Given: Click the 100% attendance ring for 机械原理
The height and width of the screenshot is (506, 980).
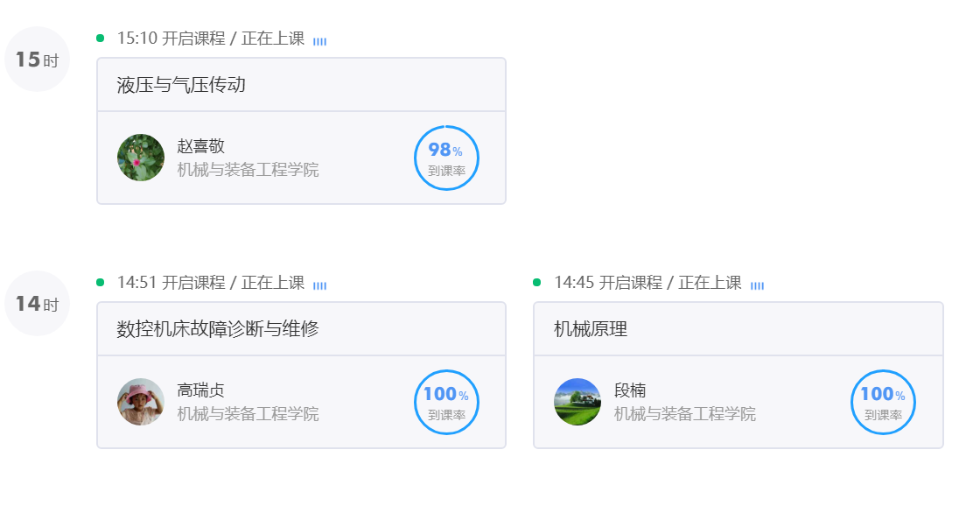Looking at the screenshot, I should coord(883,402).
